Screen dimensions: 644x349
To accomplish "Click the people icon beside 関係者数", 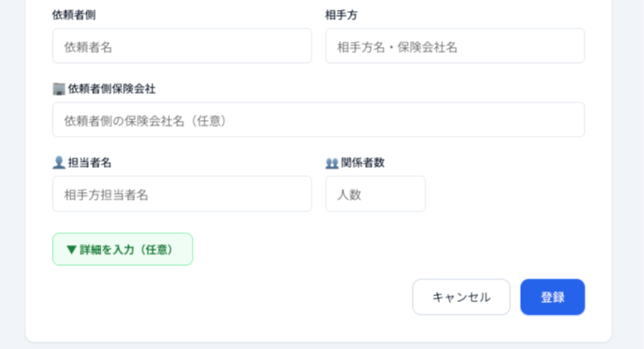I will click(x=331, y=163).
